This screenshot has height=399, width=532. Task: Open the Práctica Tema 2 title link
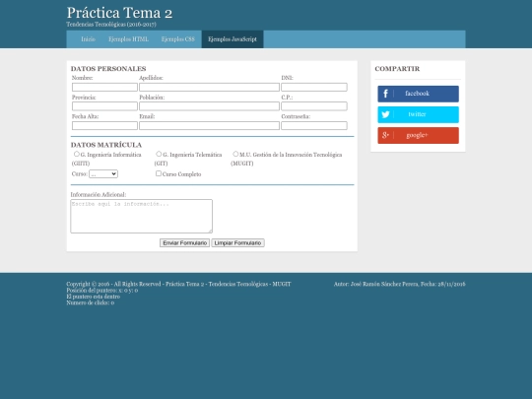(x=119, y=13)
